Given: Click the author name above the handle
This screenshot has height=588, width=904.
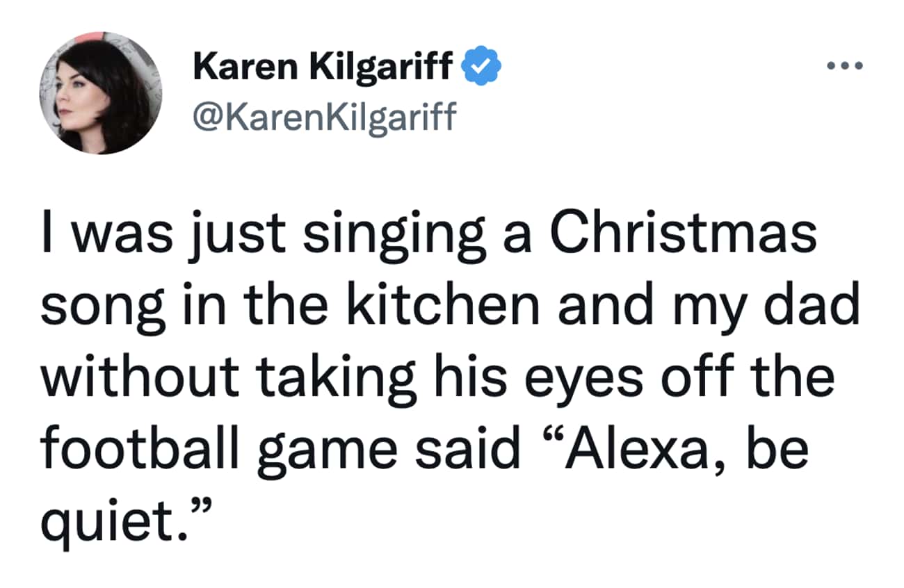Looking at the screenshot, I should pyautogui.click(x=323, y=65).
